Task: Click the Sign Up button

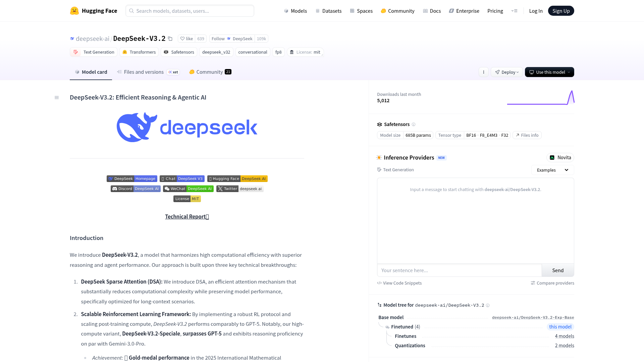Action: 561,10
